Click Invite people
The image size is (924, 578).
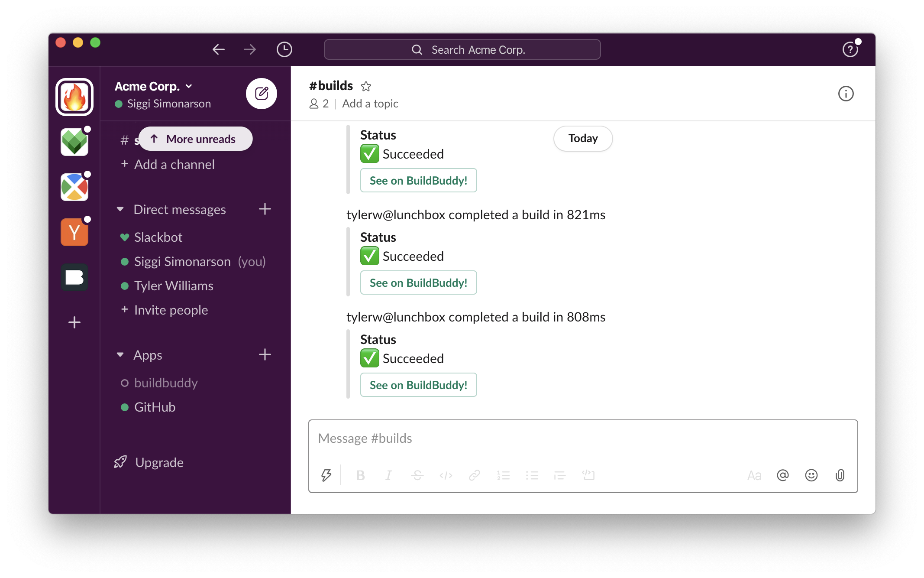165,310
